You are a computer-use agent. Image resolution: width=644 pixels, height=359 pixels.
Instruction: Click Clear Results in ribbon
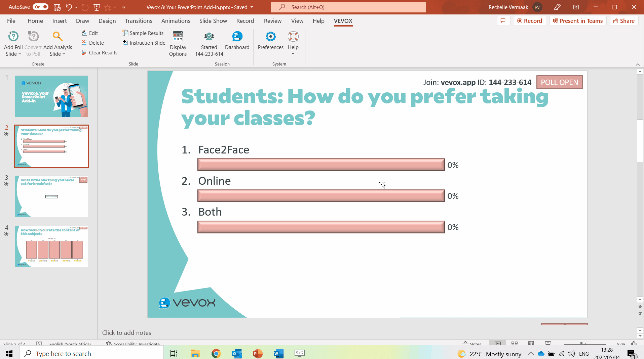[x=100, y=52]
